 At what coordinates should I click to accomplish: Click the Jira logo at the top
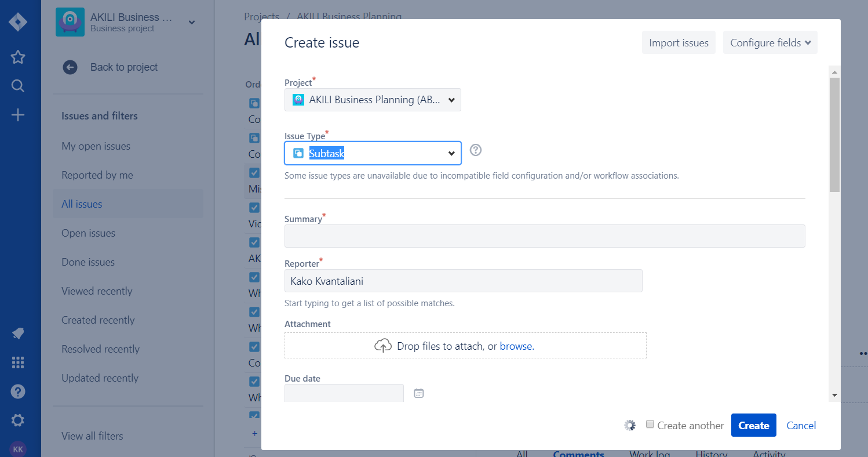pos(19,21)
